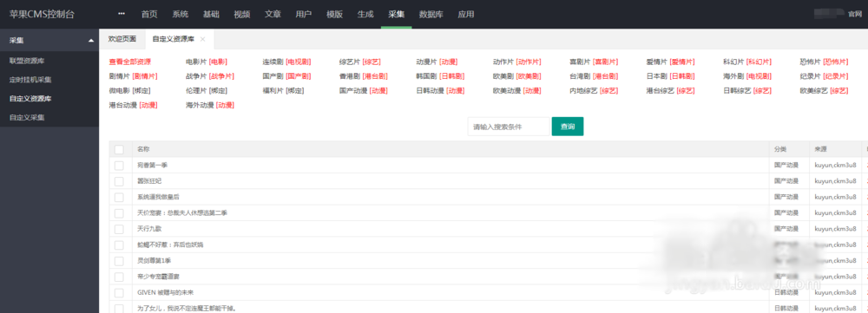Select the checkbox beside 天行九歌
Screen dimensions: 868x313
tap(119, 229)
